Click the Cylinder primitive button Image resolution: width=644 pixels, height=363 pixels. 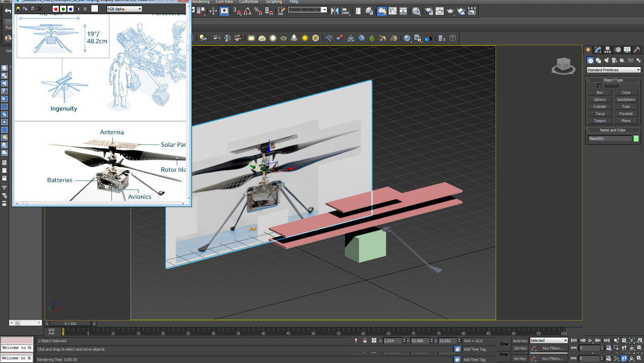600,106
